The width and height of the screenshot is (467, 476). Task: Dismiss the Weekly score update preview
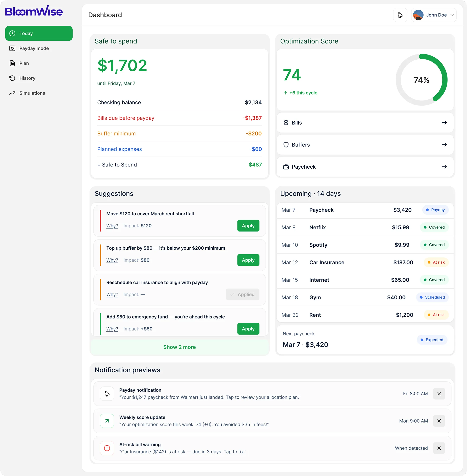click(439, 421)
